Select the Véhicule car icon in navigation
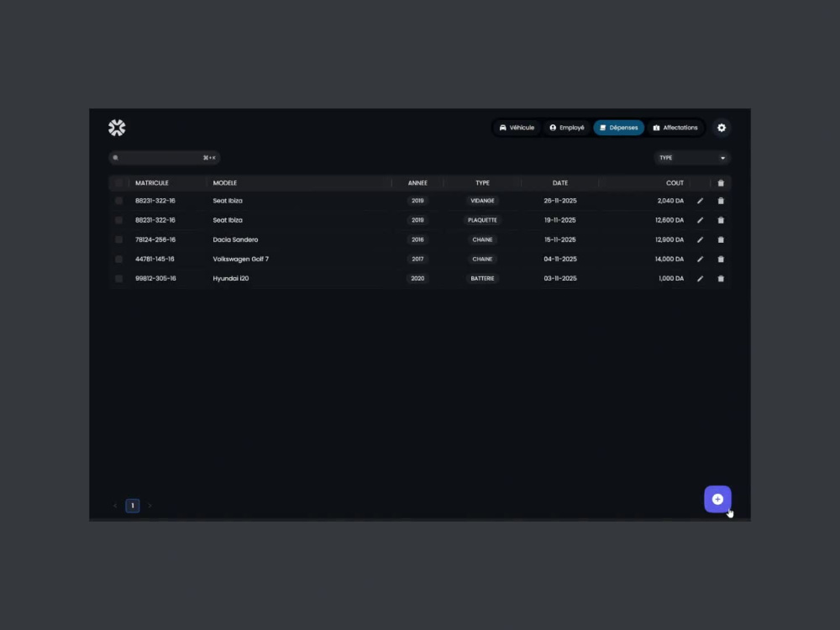Viewport: 840px width, 630px height. pyautogui.click(x=504, y=127)
